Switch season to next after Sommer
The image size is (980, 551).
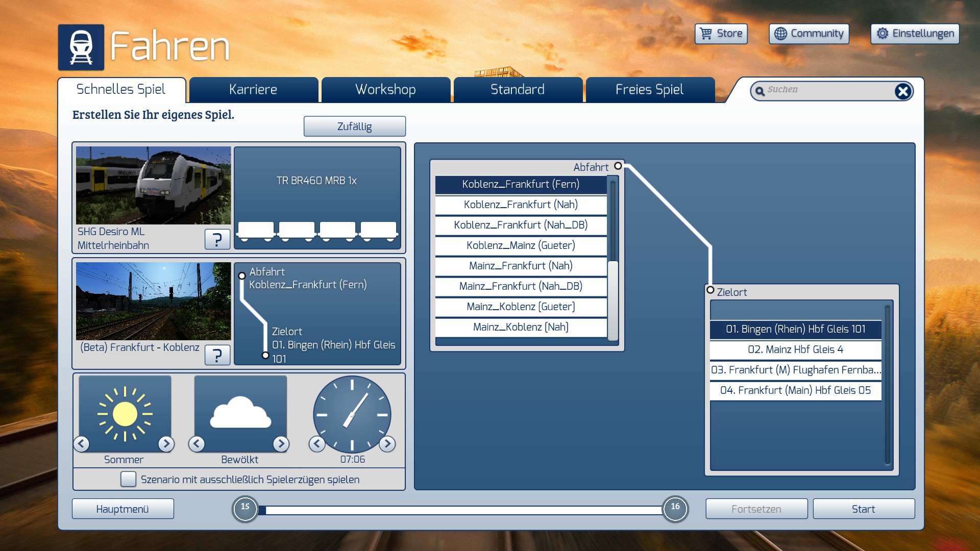166,444
